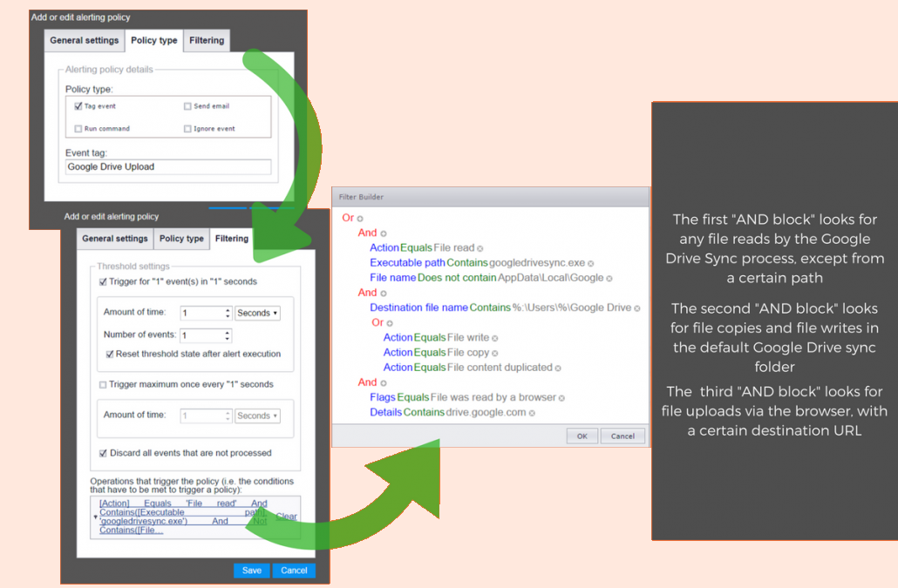Click the File write value
This screenshot has width=898, height=588.
click(x=468, y=337)
